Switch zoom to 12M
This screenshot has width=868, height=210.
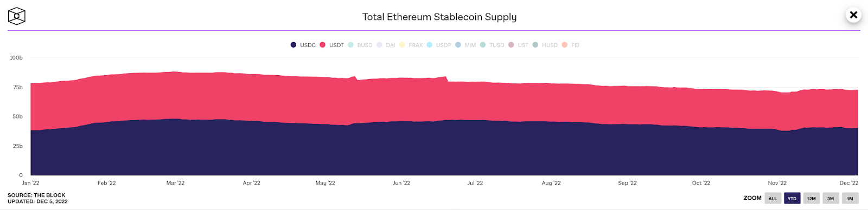point(812,199)
